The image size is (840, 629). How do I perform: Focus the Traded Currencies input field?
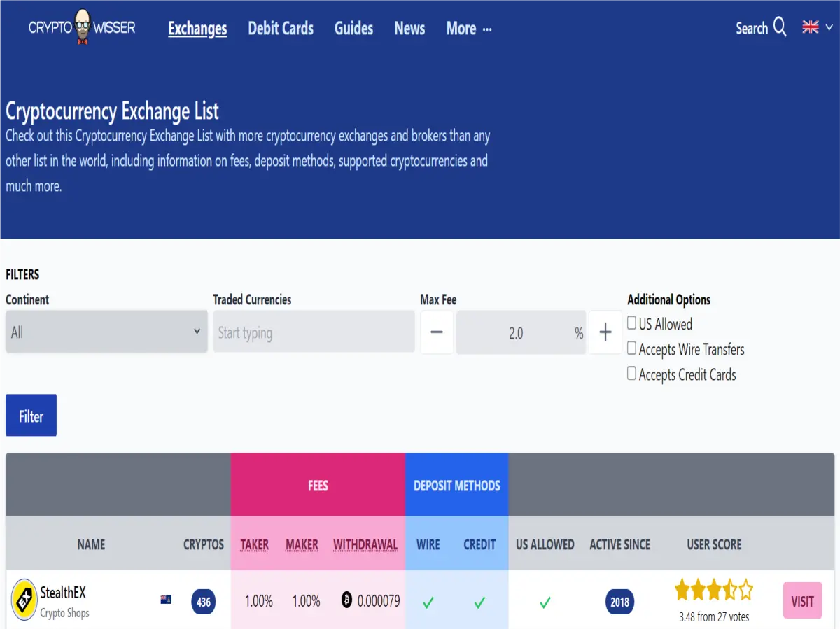coord(314,332)
